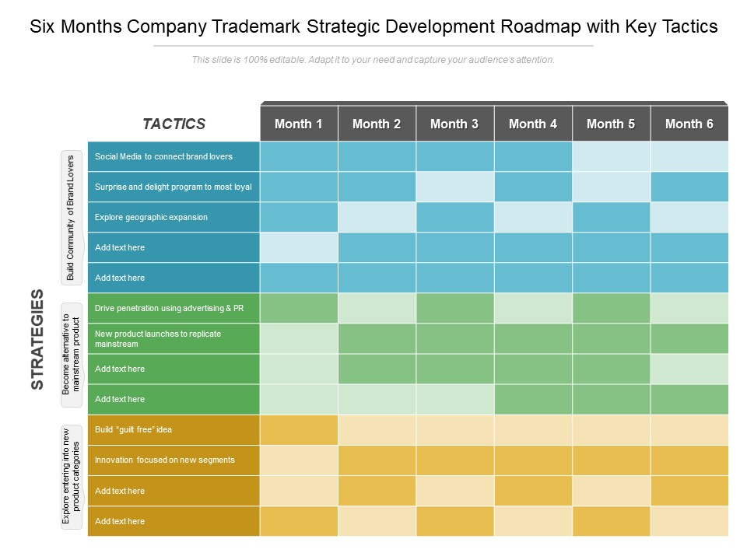Image resolution: width=747 pixels, height=560 pixels.
Task: Select the TACTICS heading
Action: [174, 124]
